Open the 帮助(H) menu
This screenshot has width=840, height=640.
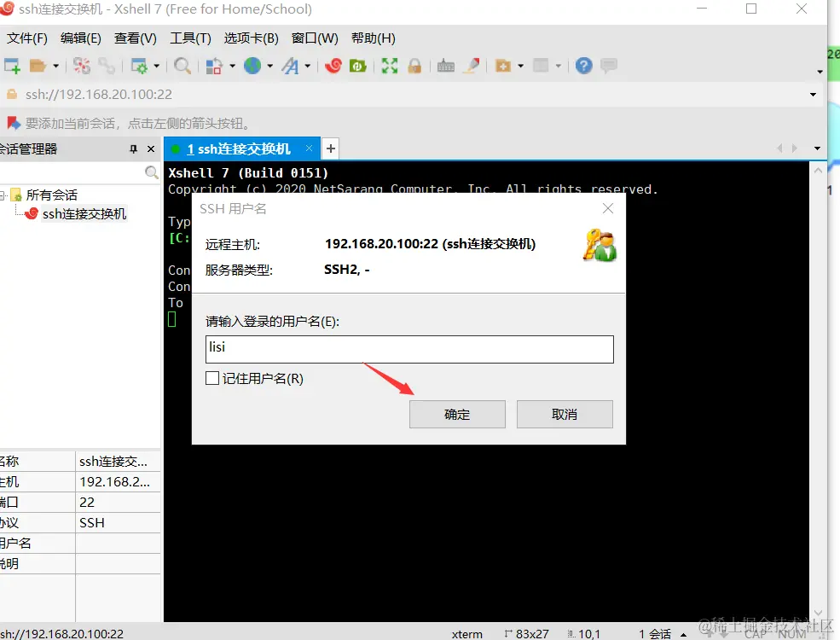[374, 38]
